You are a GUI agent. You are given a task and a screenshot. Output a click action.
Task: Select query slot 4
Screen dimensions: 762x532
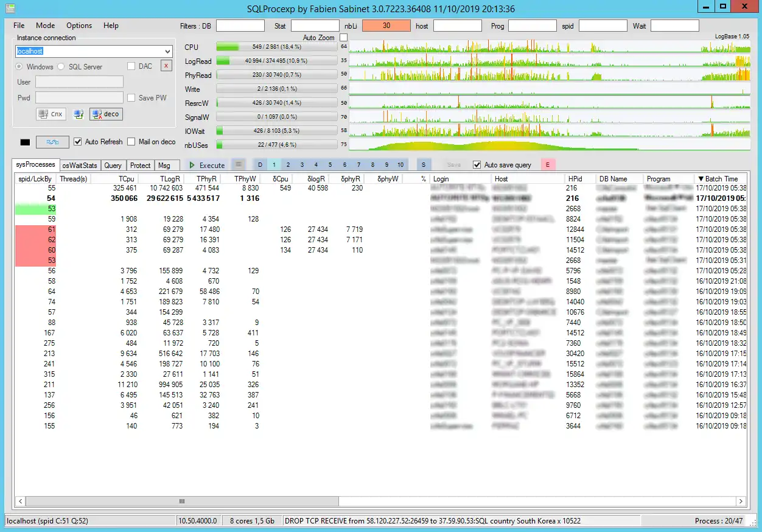[316, 165]
